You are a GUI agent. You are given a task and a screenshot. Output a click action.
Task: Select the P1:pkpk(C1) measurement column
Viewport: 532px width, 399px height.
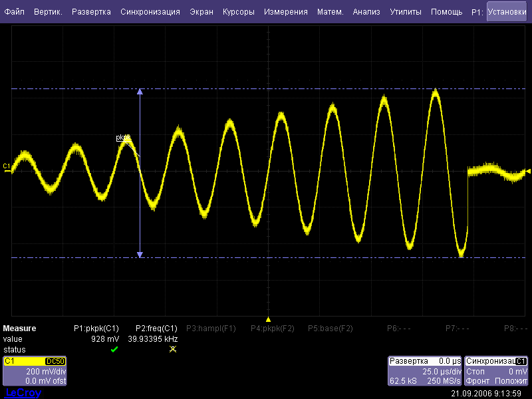[x=96, y=329]
